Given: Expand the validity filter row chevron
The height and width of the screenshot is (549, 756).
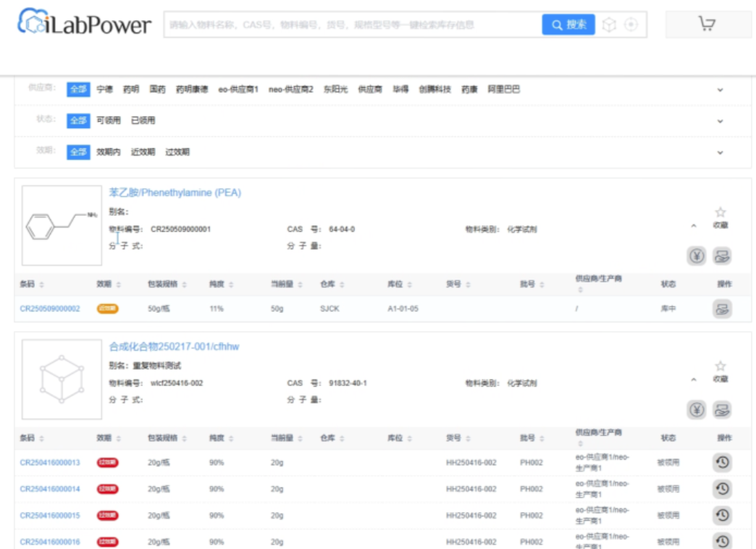Looking at the screenshot, I should (x=720, y=152).
